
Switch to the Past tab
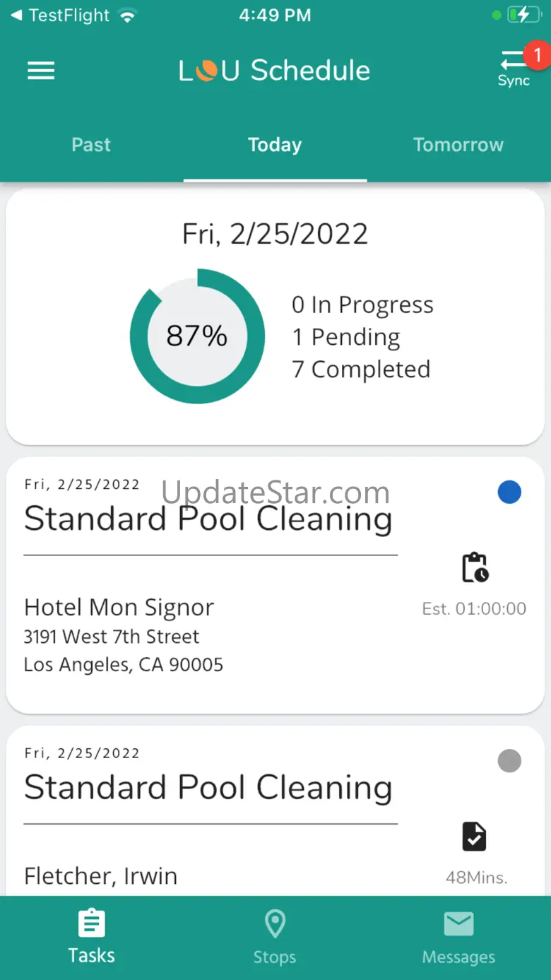point(91,145)
